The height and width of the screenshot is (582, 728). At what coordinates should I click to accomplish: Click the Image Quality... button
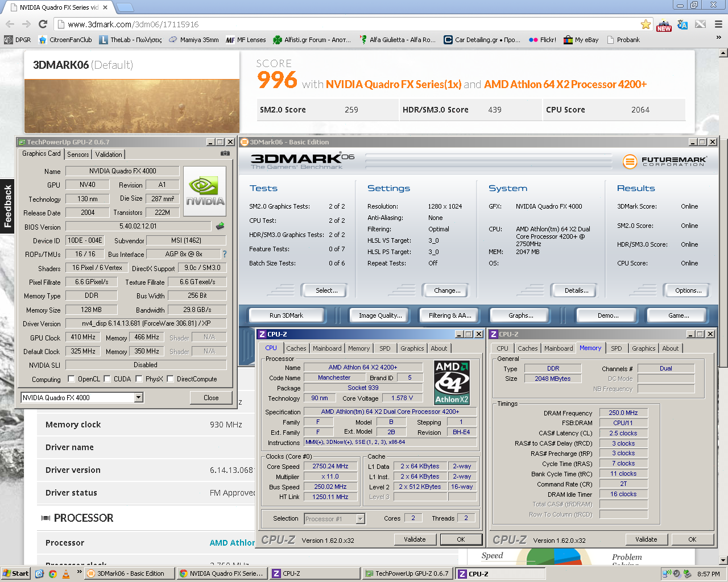tap(380, 315)
